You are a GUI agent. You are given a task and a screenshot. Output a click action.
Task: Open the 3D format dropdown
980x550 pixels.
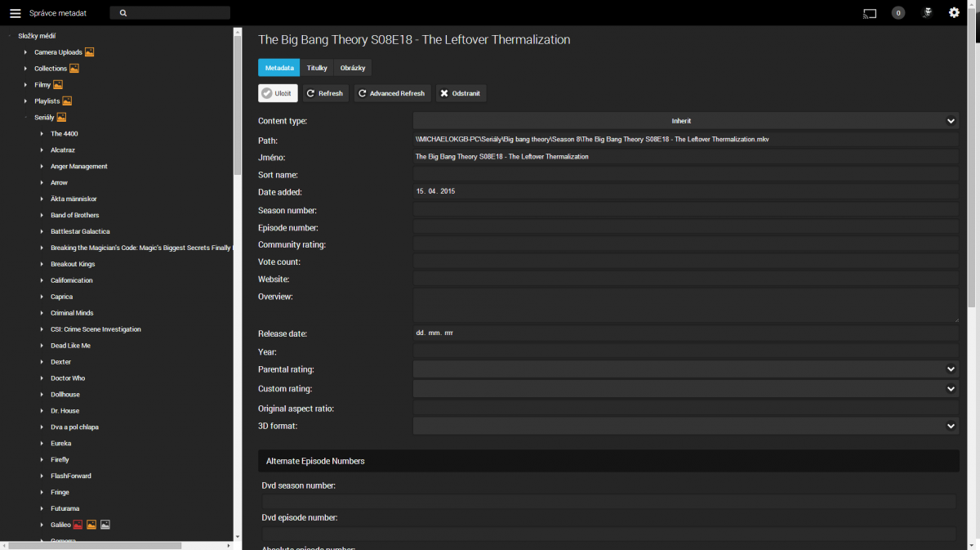click(x=685, y=426)
